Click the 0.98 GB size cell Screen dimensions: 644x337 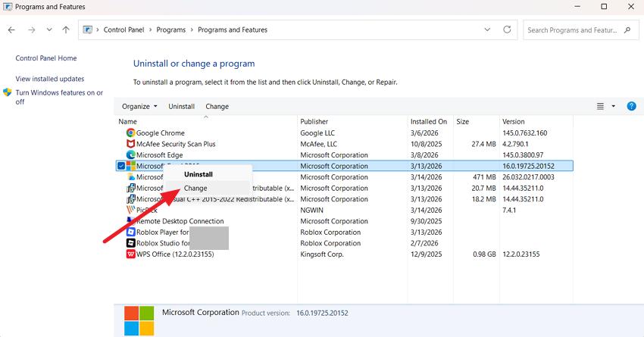coord(484,254)
